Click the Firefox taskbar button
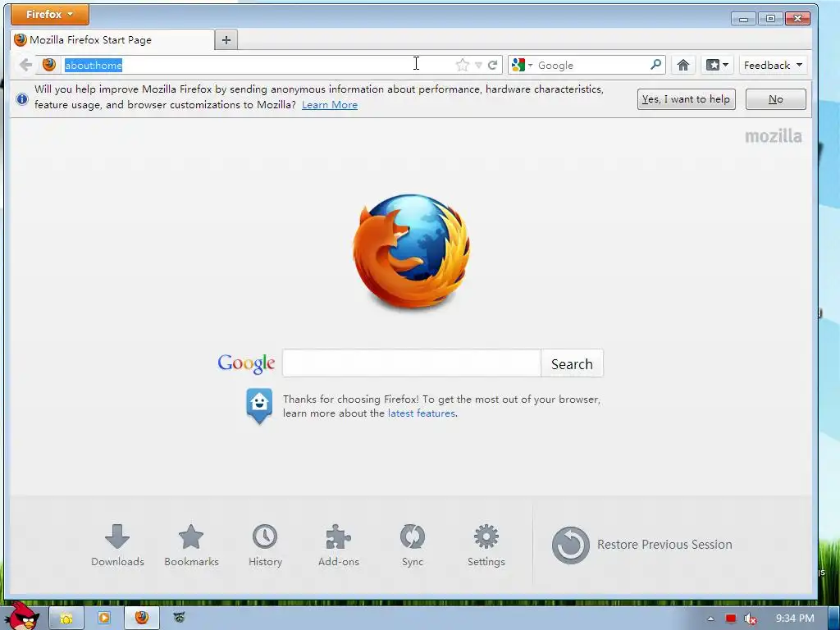Viewport: 840px width, 630px height. (141, 619)
